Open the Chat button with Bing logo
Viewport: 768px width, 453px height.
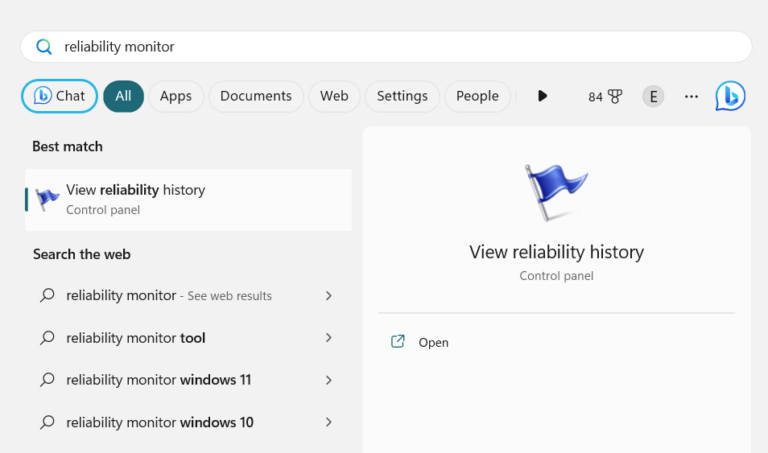[x=60, y=96]
